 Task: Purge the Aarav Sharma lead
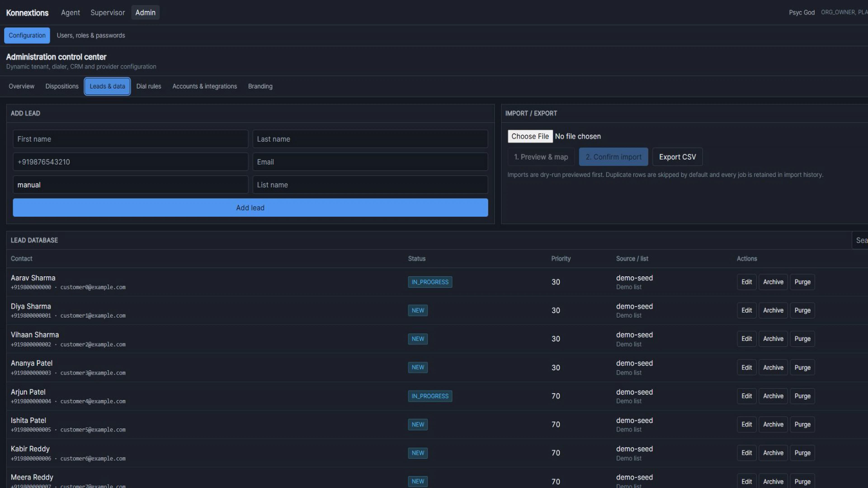802,282
